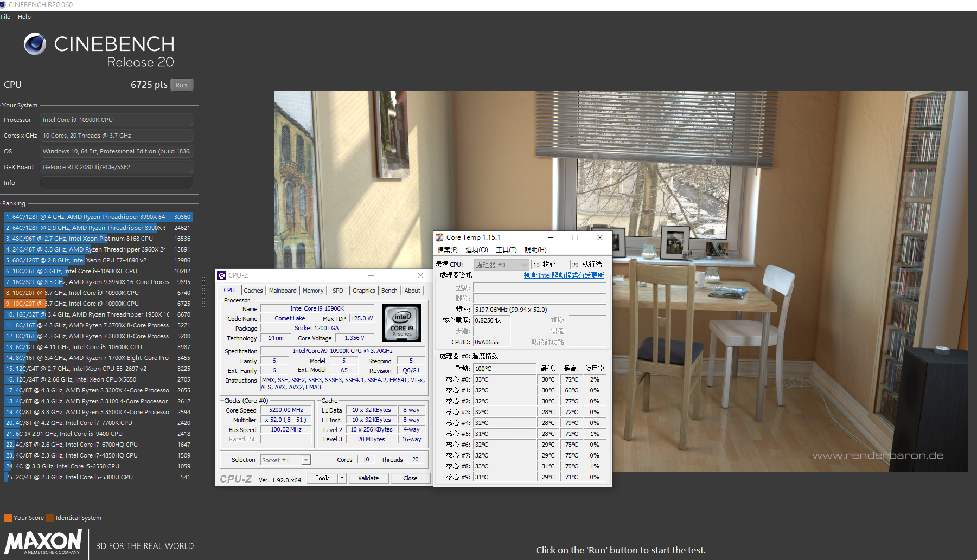Click the rendered room image in Cinebench
This screenshot has height=560, width=977.
click(x=621, y=281)
